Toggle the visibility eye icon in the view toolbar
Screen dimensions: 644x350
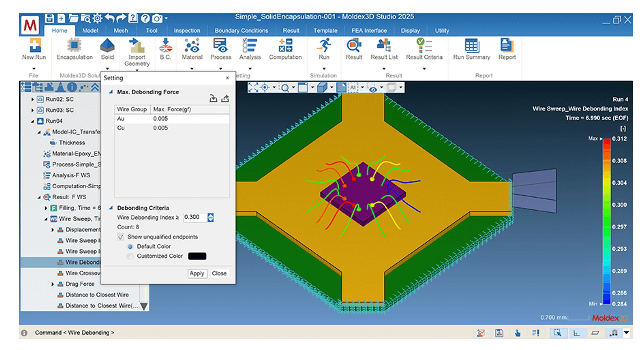coord(373,88)
